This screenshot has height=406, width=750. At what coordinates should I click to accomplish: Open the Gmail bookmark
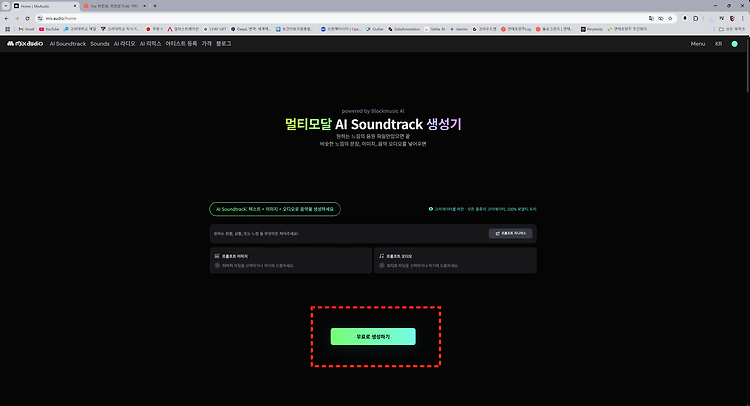26,29
